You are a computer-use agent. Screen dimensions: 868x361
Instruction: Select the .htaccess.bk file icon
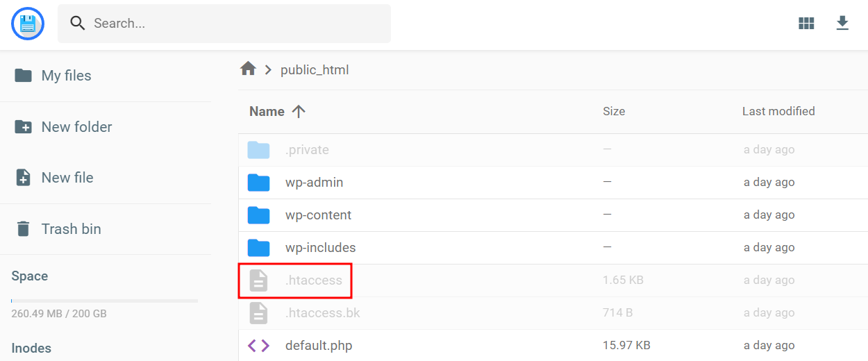[259, 313]
